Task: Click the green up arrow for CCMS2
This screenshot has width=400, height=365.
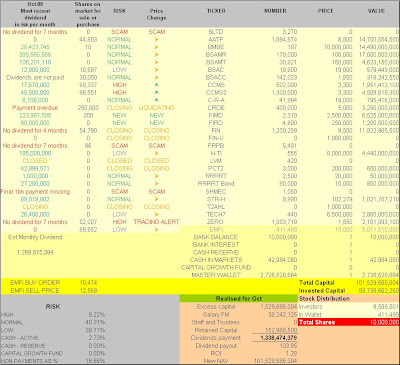Action: pos(156,93)
